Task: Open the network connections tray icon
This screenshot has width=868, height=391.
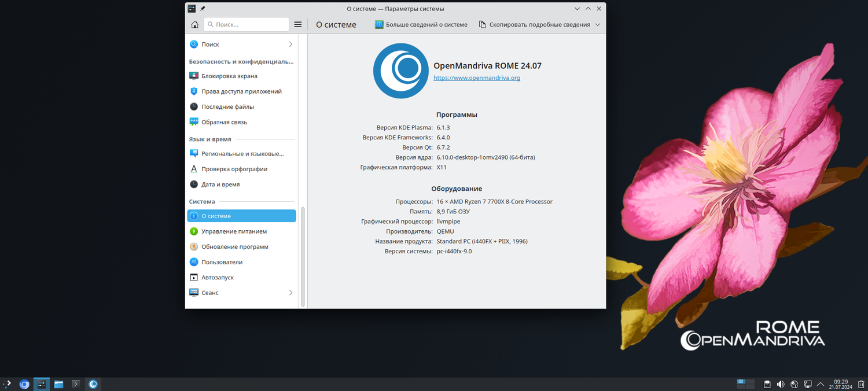Action: point(808,384)
